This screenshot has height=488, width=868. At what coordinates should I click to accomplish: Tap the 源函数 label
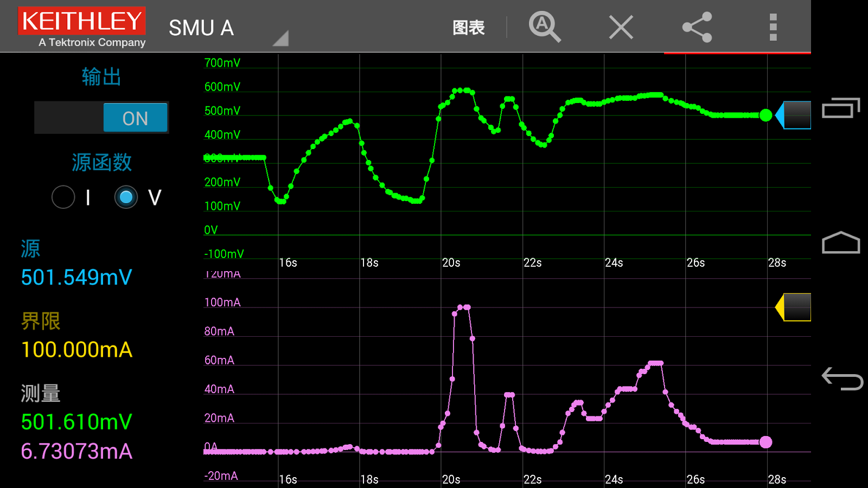(x=101, y=162)
